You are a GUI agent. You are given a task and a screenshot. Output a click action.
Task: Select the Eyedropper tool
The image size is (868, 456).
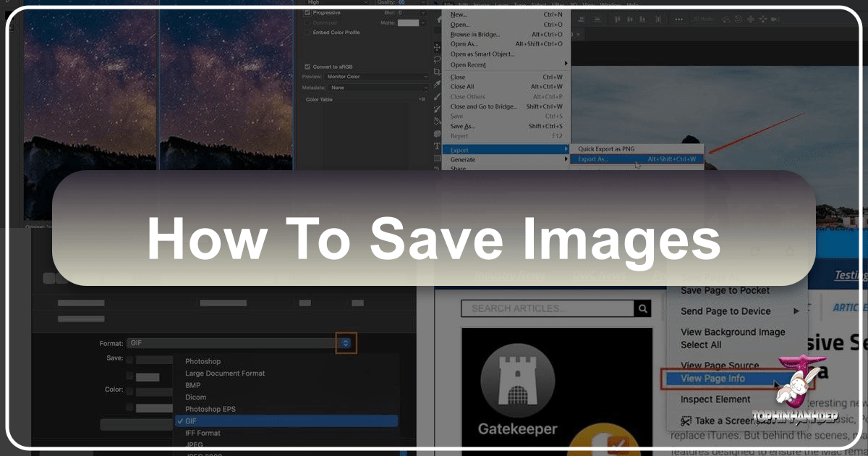[438, 81]
